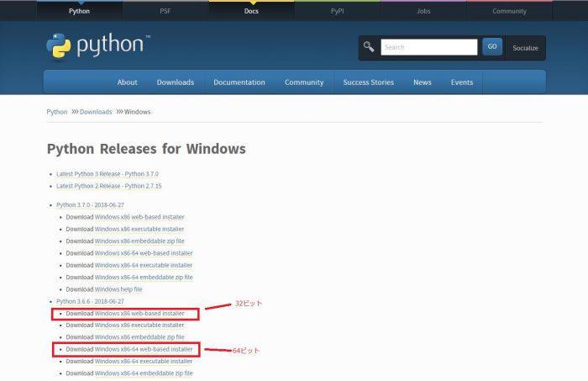The width and height of the screenshot is (588, 381).
Task: Focus the Search input field
Action: point(429,47)
